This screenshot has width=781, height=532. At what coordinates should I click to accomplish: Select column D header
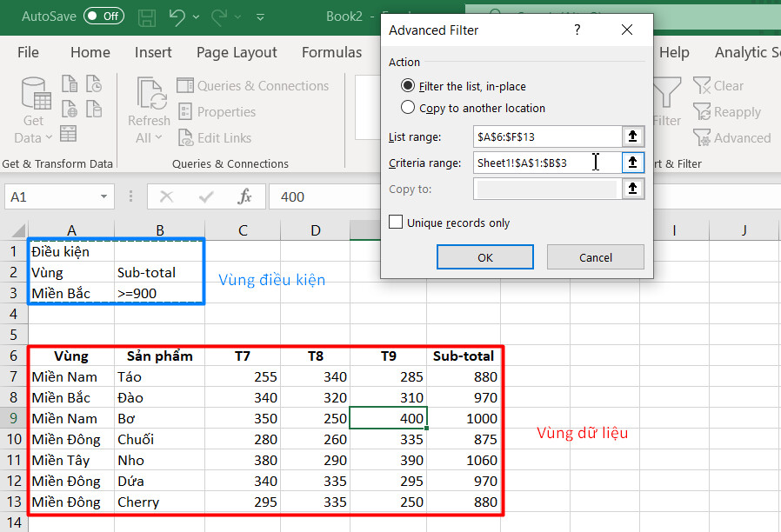(x=316, y=230)
